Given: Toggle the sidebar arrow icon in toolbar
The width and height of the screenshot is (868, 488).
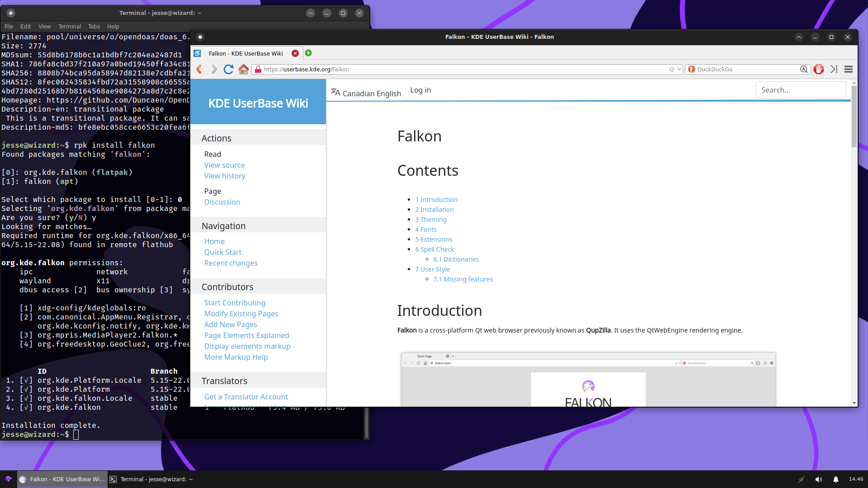Looking at the screenshot, I should click(834, 69).
